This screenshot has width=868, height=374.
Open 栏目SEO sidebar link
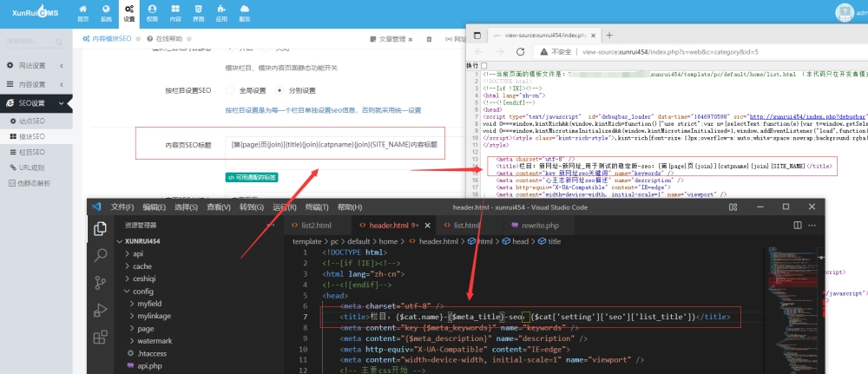point(31,152)
